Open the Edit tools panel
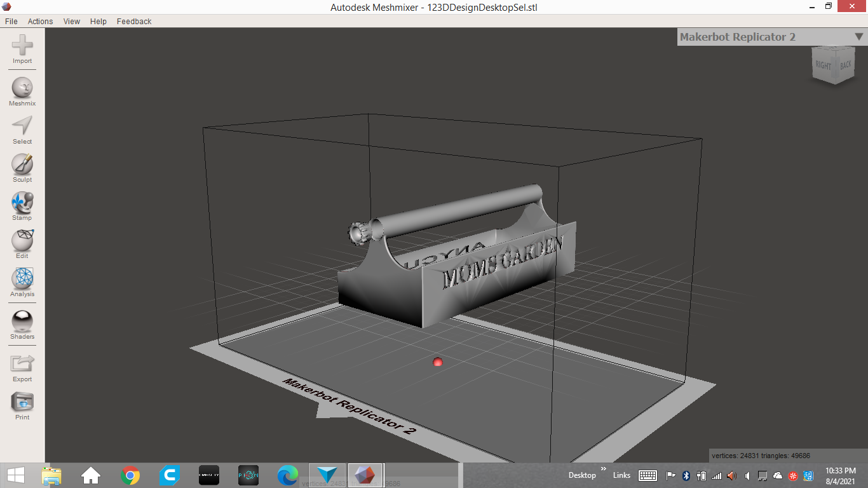868x488 pixels. point(22,241)
